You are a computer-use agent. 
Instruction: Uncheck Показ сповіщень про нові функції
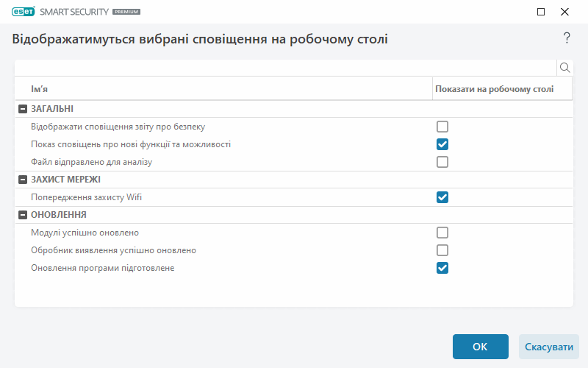click(x=442, y=144)
